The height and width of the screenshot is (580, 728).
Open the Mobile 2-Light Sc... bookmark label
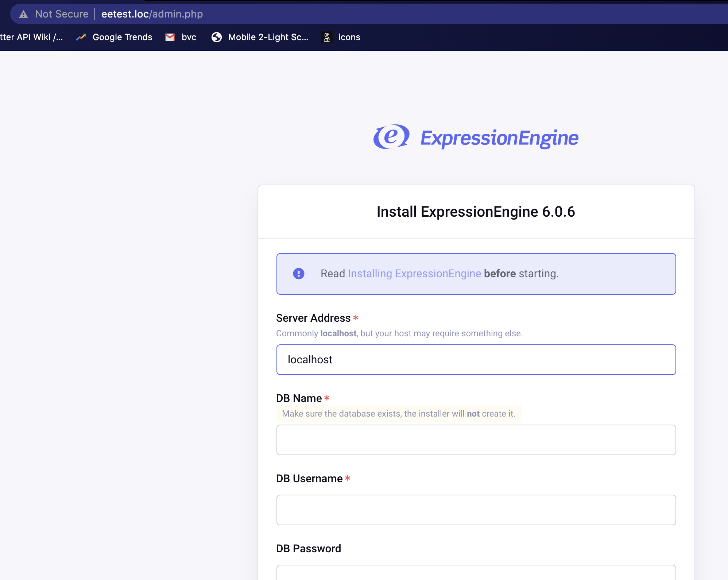click(268, 37)
